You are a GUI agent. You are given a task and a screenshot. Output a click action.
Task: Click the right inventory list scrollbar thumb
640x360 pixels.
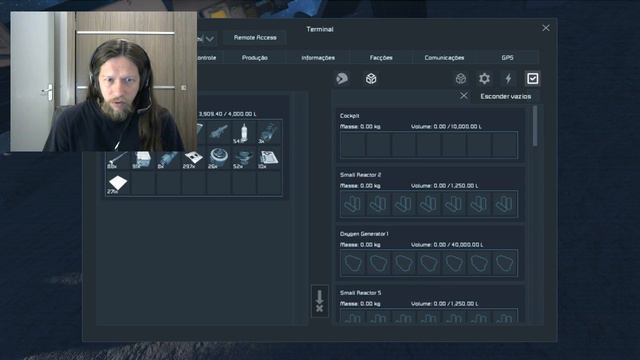535,126
